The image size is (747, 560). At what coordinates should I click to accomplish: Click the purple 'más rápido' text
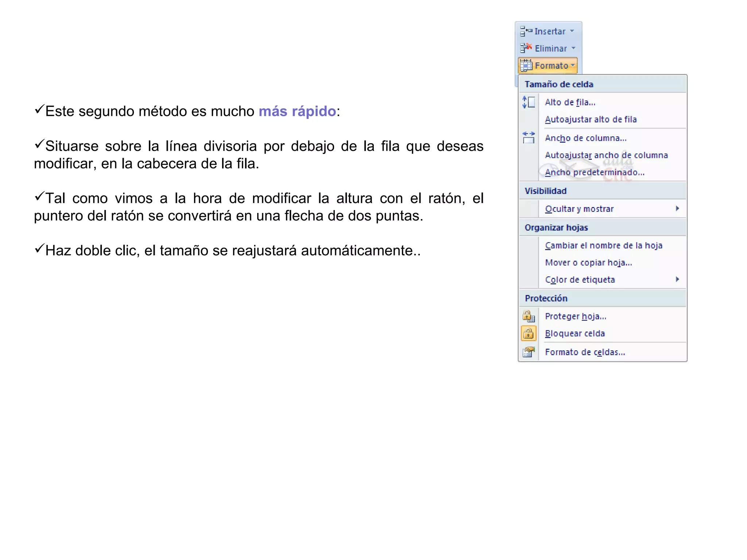[x=297, y=111]
